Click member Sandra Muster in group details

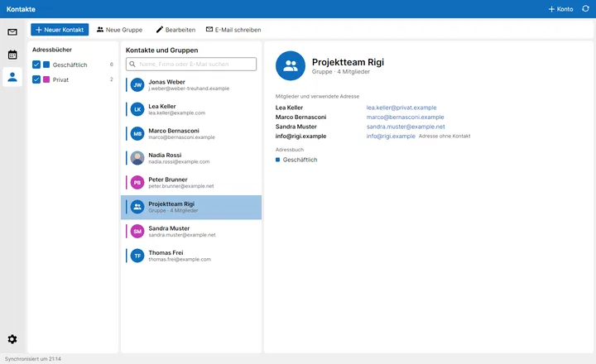(x=296, y=127)
